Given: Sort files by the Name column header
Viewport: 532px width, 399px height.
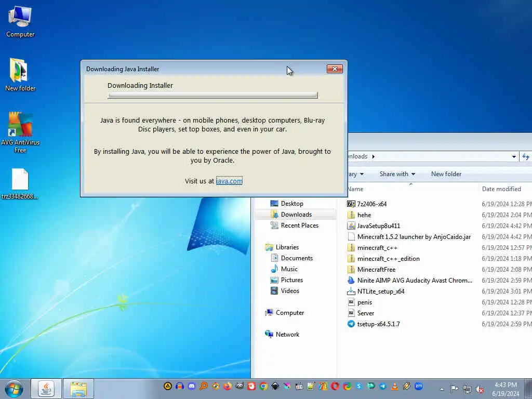Looking at the screenshot, I should coord(355,189).
